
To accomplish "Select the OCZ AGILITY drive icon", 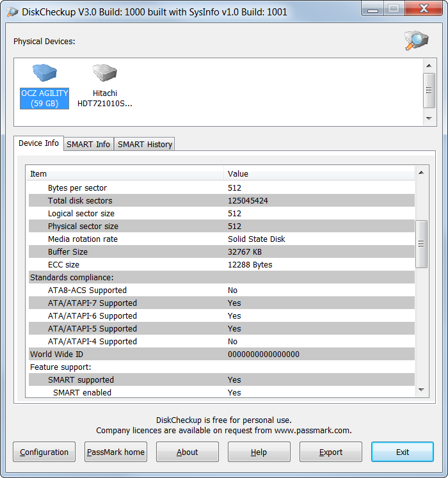I will tap(45, 73).
